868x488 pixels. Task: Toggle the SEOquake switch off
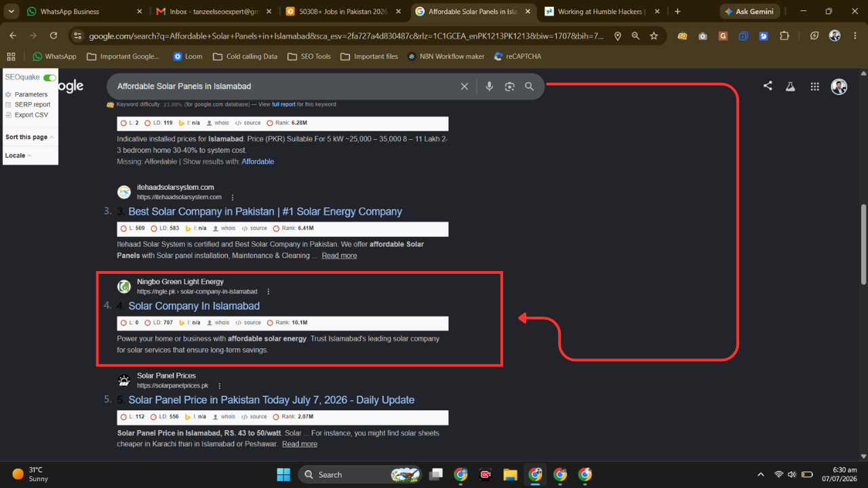coord(50,78)
